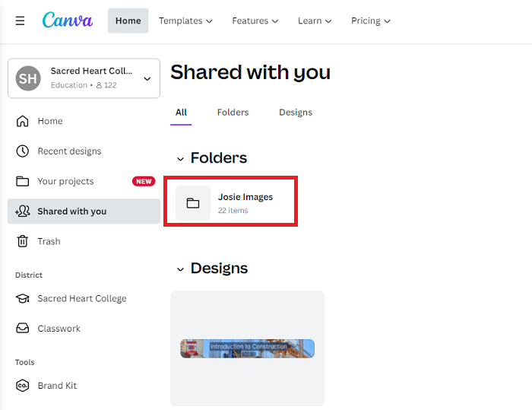This screenshot has width=532, height=410.
Task: Switch to the Designs tab
Action: click(295, 112)
